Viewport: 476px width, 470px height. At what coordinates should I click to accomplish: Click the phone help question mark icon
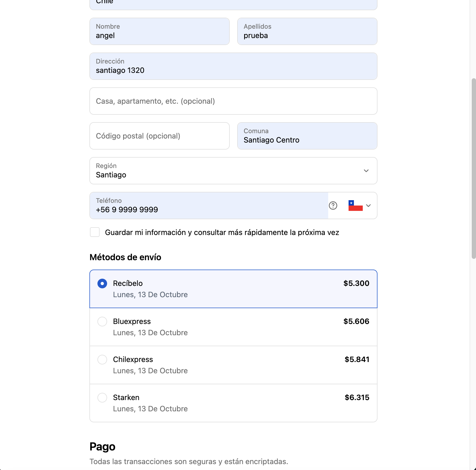[333, 206]
